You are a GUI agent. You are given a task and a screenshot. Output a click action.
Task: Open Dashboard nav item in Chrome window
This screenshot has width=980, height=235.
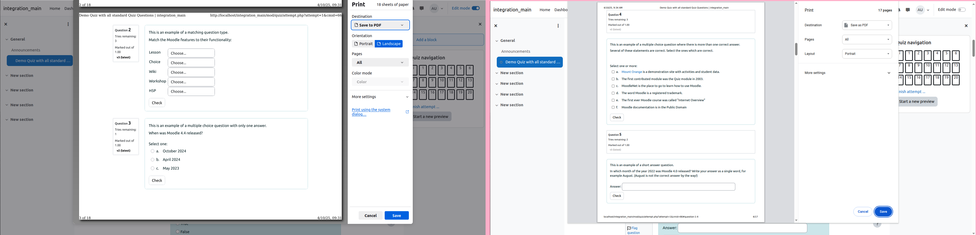click(x=561, y=10)
